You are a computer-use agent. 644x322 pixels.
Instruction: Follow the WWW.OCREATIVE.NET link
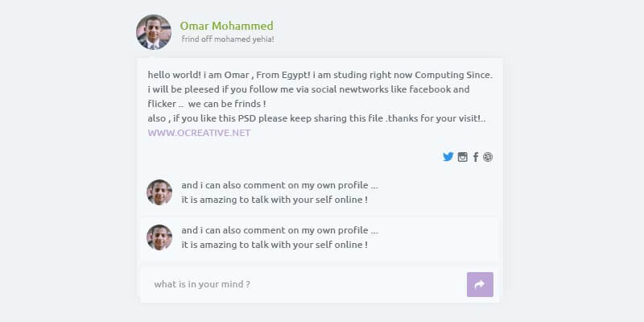pyautogui.click(x=200, y=133)
